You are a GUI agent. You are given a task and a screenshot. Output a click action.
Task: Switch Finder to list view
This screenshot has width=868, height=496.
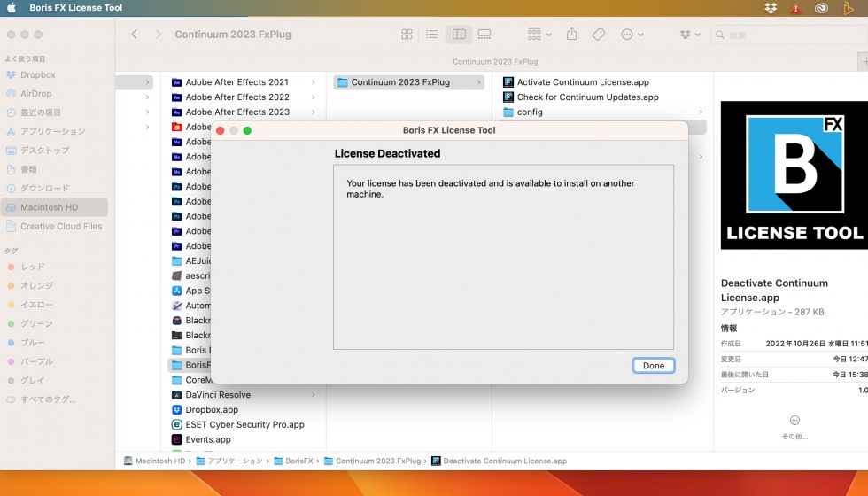tap(432, 35)
